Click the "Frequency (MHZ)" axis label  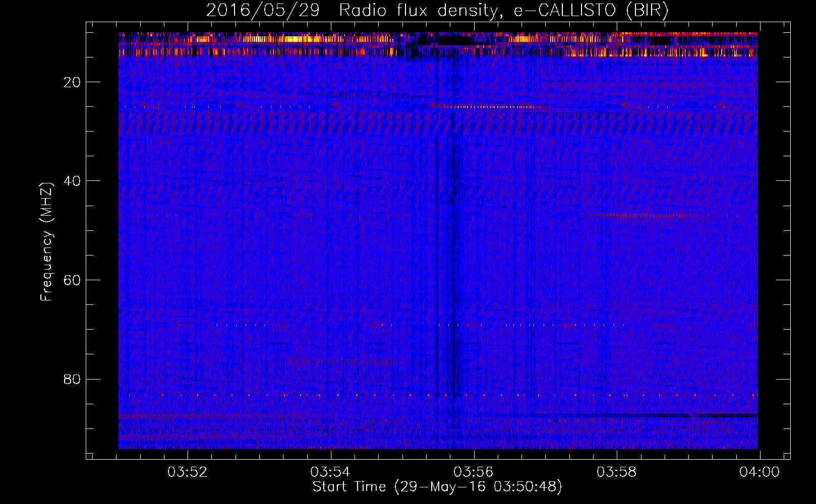pyautogui.click(x=46, y=242)
